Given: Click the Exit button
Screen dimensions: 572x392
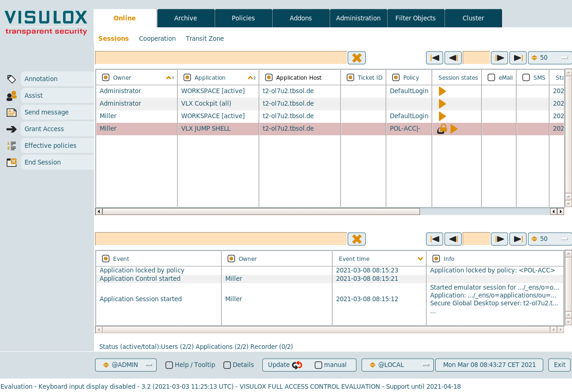Looking at the screenshot, I should (x=559, y=365).
